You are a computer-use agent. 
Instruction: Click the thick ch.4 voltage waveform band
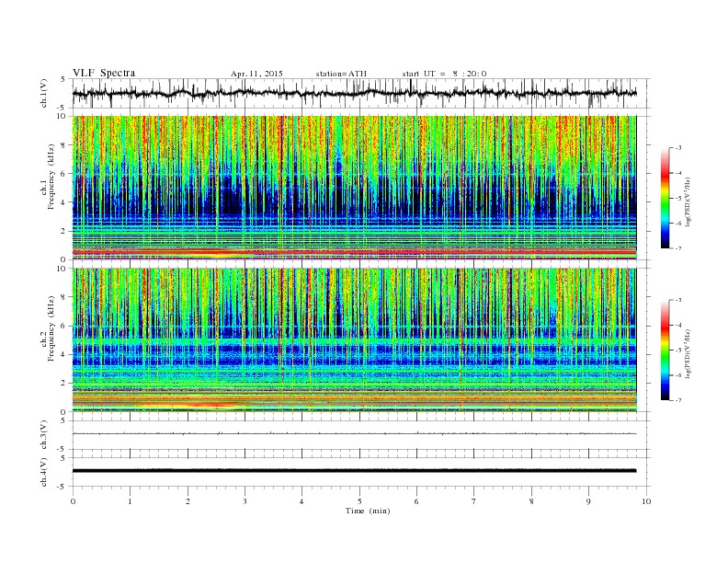point(354,471)
